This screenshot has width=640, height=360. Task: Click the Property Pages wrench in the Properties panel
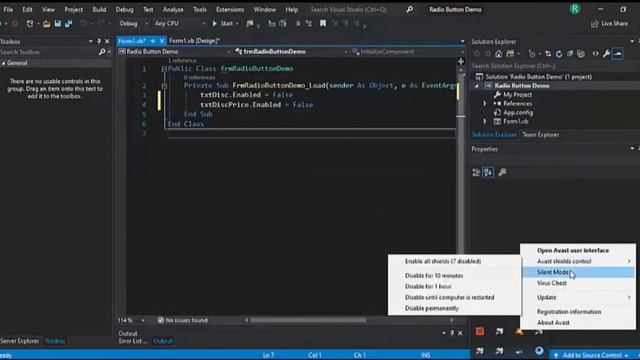(x=502, y=172)
